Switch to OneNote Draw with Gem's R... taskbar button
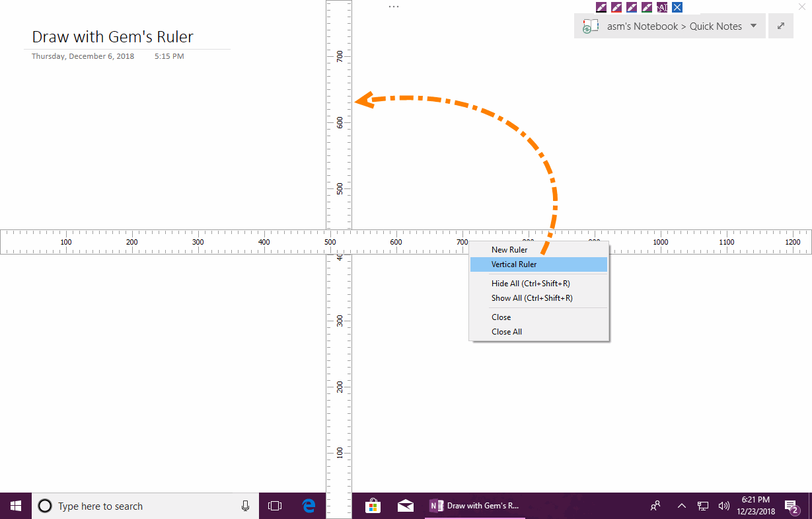Viewport: 812px width, 519px height. [476, 506]
